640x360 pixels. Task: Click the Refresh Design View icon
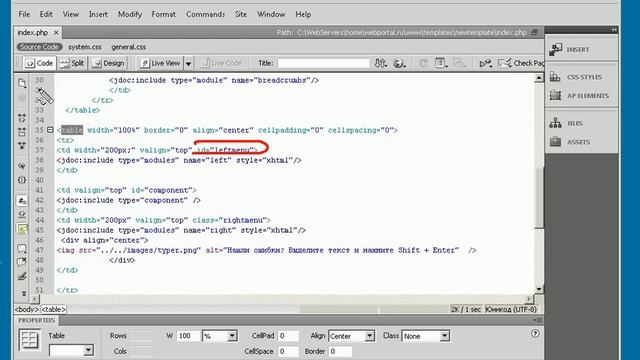click(423, 63)
